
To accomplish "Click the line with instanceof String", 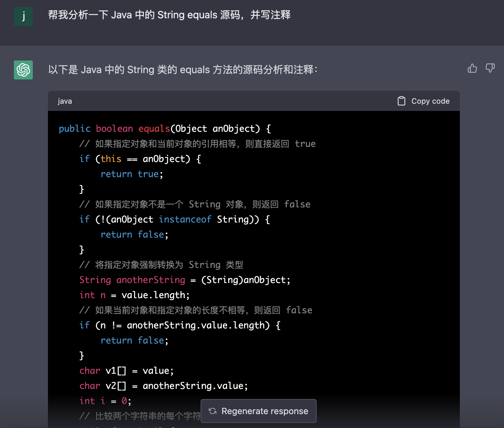I will click(x=175, y=219).
